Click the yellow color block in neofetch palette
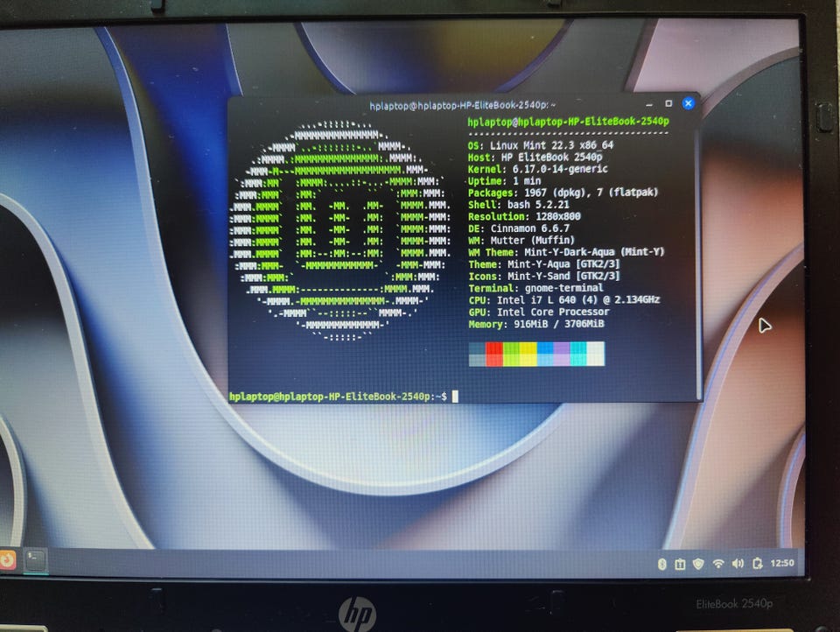The height and width of the screenshot is (632, 840). pyautogui.click(x=528, y=354)
